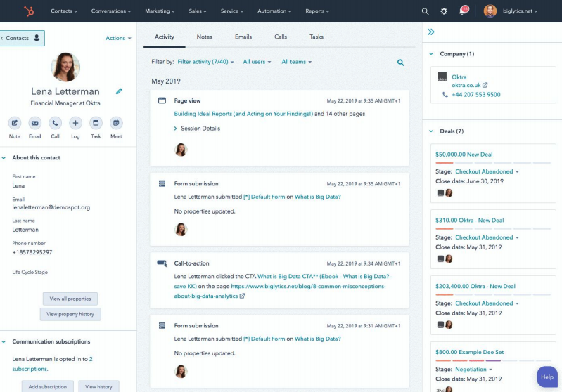This screenshot has height=392, width=562.
Task: Open the Contacts top menu
Action: [x=64, y=11]
